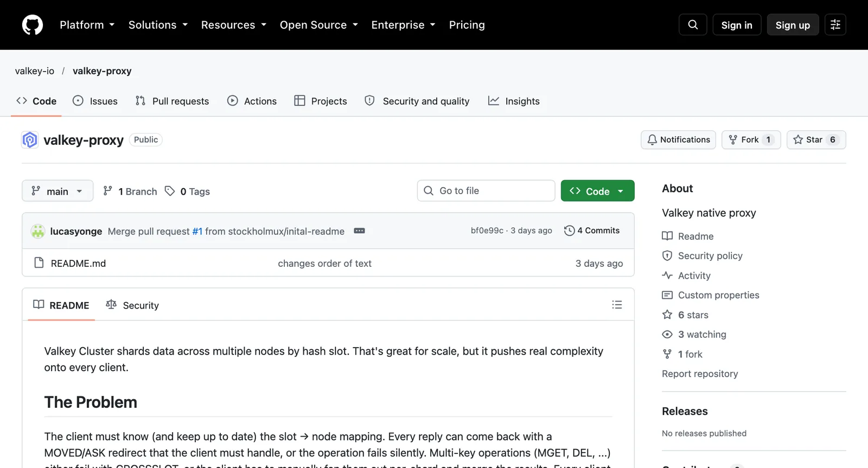Open the Releases heading link
Image resolution: width=868 pixels, height=468 pixels.
click(x=685, y=411)
